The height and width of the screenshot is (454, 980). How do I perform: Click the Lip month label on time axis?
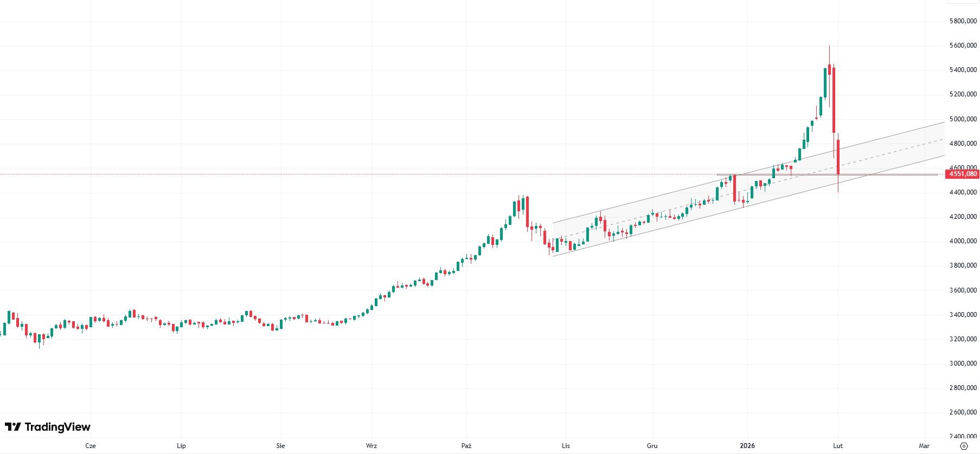[181, 446]
